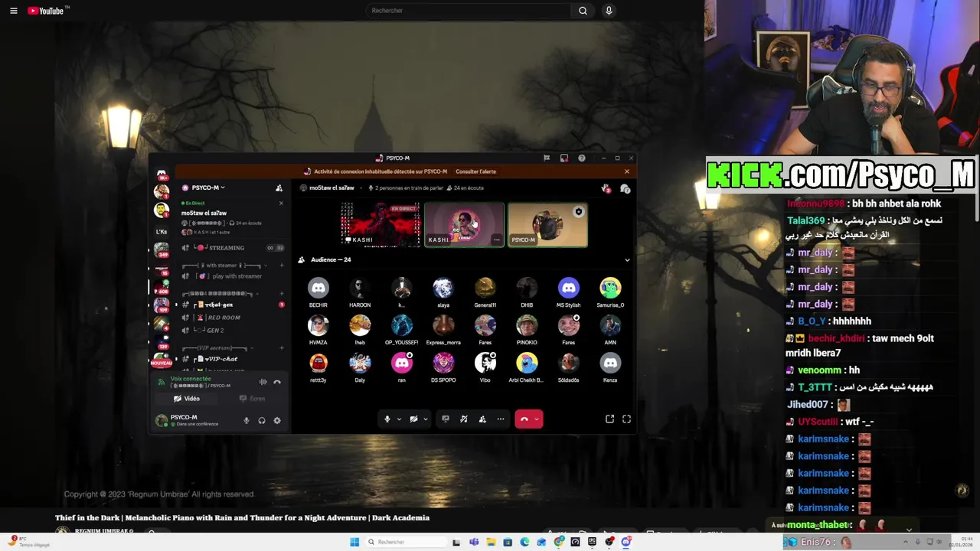
Task: Toggle camera on in call bar
Action: 413,419
